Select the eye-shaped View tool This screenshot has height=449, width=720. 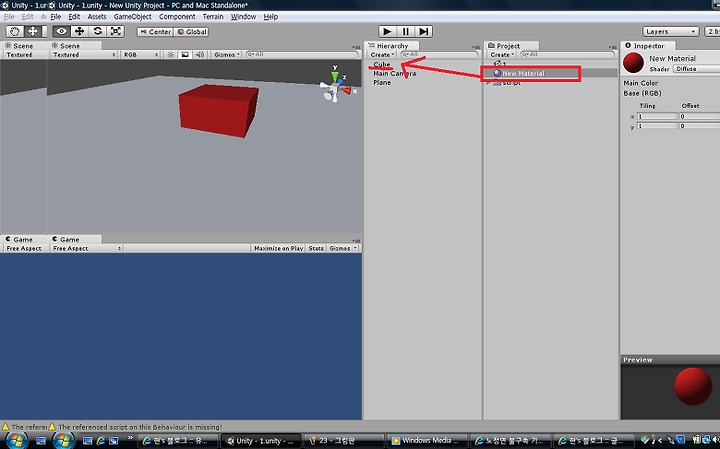point(62,31)
